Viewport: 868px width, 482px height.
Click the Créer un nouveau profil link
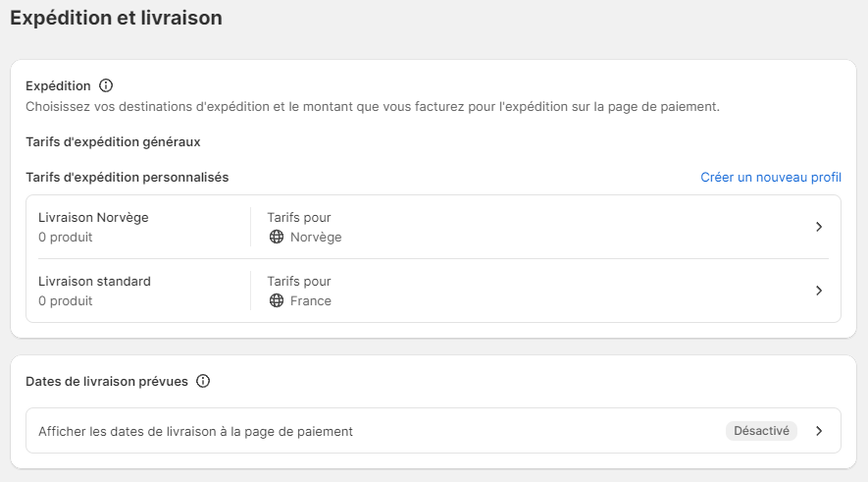pyautogui.click(x=770, y=178)
